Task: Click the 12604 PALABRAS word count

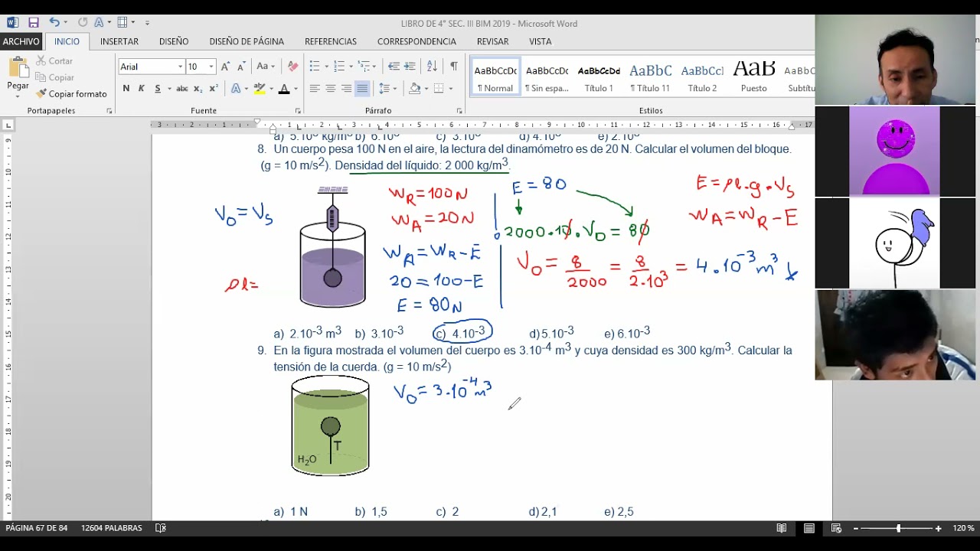Action: click(112, 528)
